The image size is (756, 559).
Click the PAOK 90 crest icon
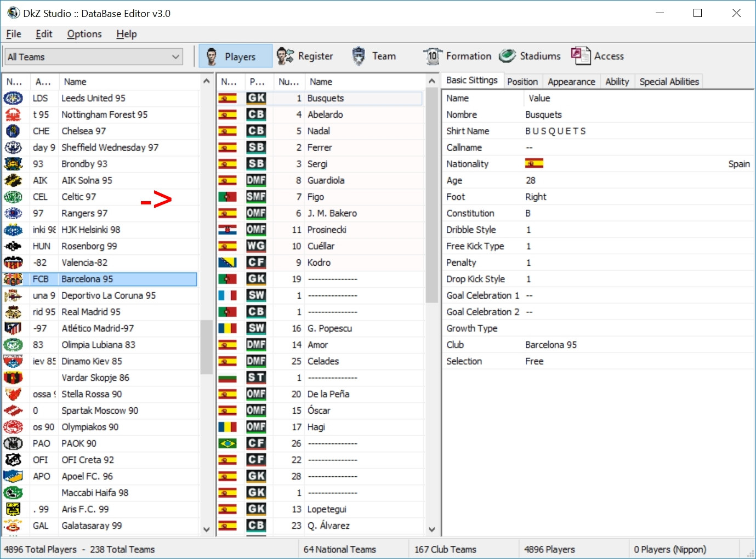coord(13,443)
